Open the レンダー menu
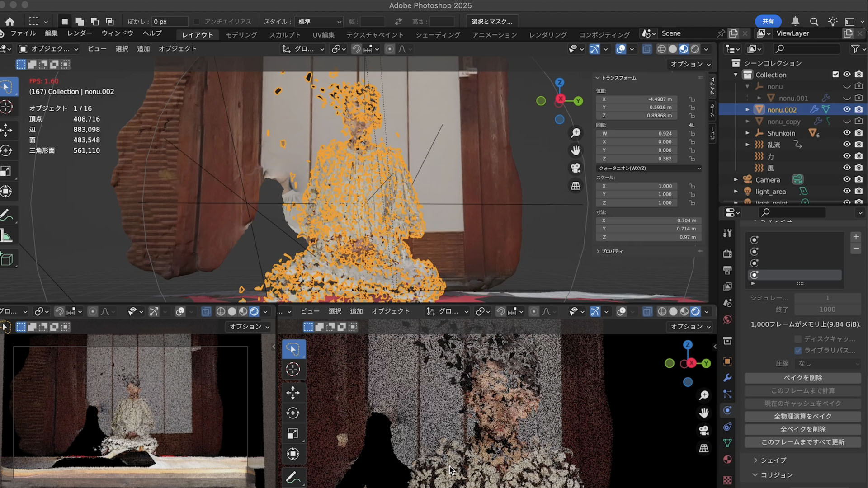868x488 pixels. [x=80, y=33]
